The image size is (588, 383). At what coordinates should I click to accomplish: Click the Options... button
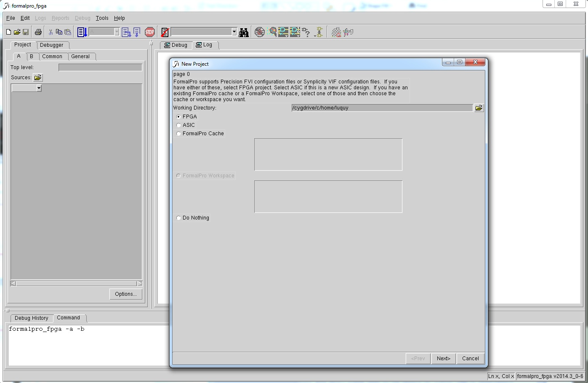pyautogui.click(x=126, y=294)
